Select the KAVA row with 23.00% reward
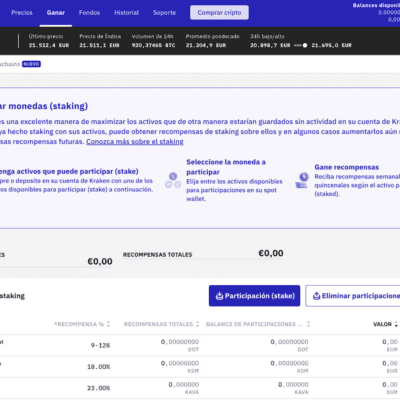400x400 pixels. (x=200, y=388)
